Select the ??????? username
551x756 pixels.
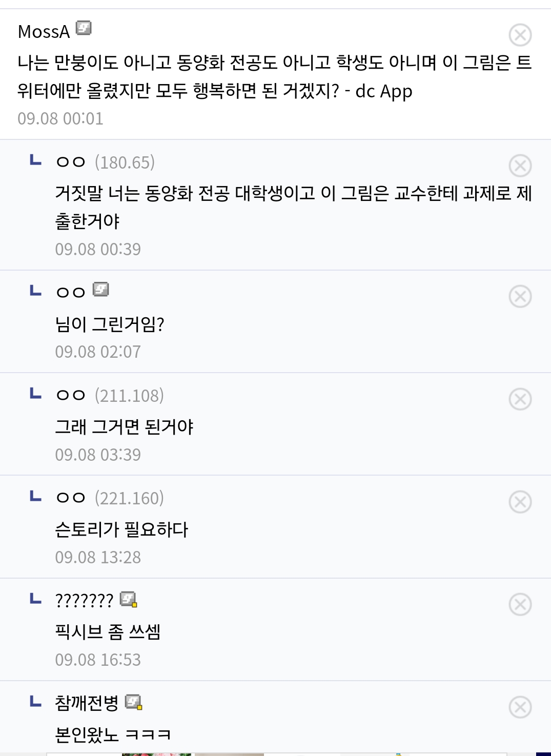pyautogui.click(x=84, y=600)
